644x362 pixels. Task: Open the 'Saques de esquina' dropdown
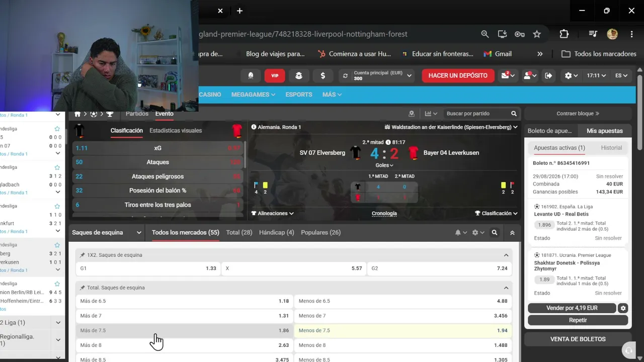107,233
